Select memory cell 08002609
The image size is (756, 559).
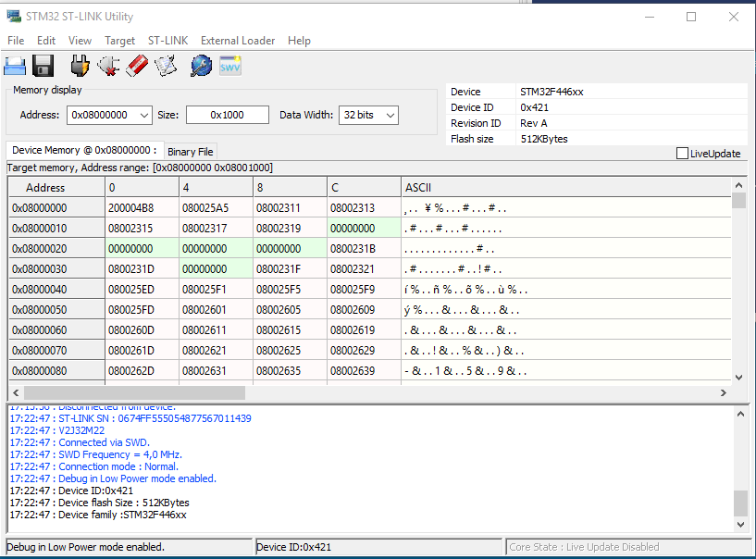[364, 310]
